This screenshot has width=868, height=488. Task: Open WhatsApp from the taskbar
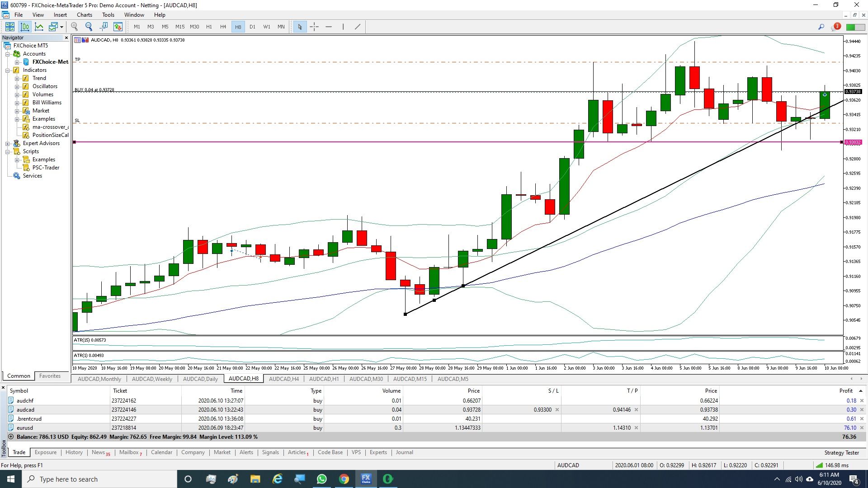321,479
